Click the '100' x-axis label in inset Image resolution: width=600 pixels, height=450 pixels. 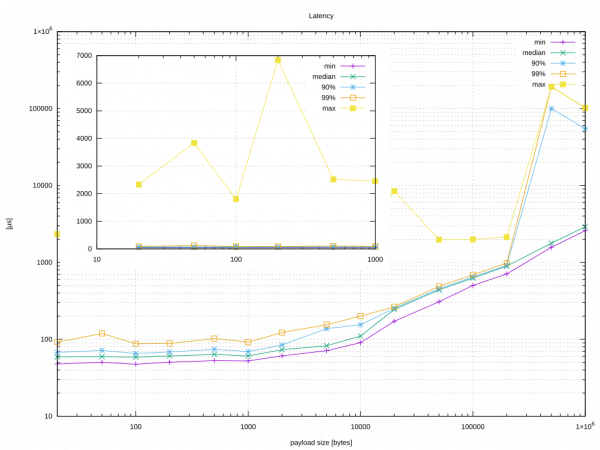pyautogui.click(x=236, y=260)
